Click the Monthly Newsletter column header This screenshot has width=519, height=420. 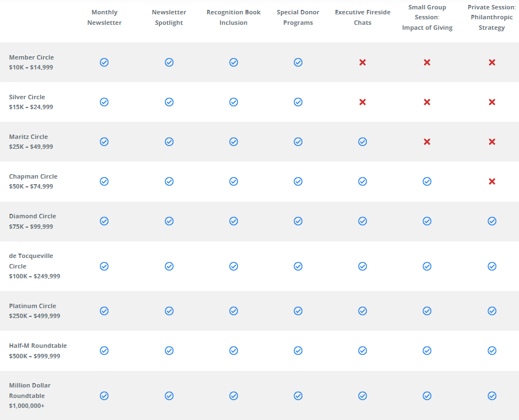point(104,17)
